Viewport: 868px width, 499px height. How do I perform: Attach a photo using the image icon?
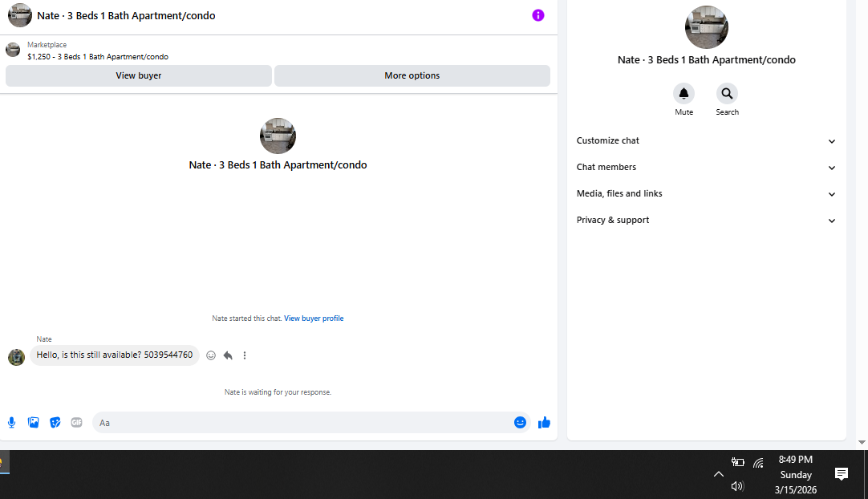point(33,423)
